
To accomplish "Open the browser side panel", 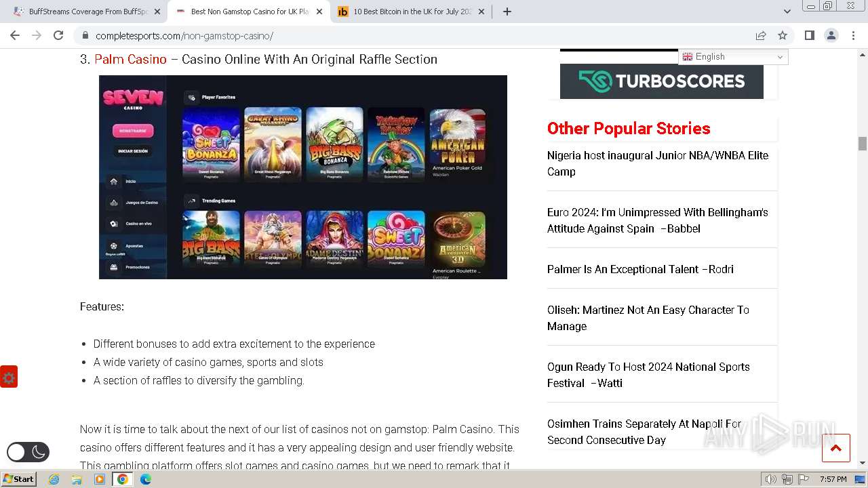I will pyautogui.click(x=809, y=35).
